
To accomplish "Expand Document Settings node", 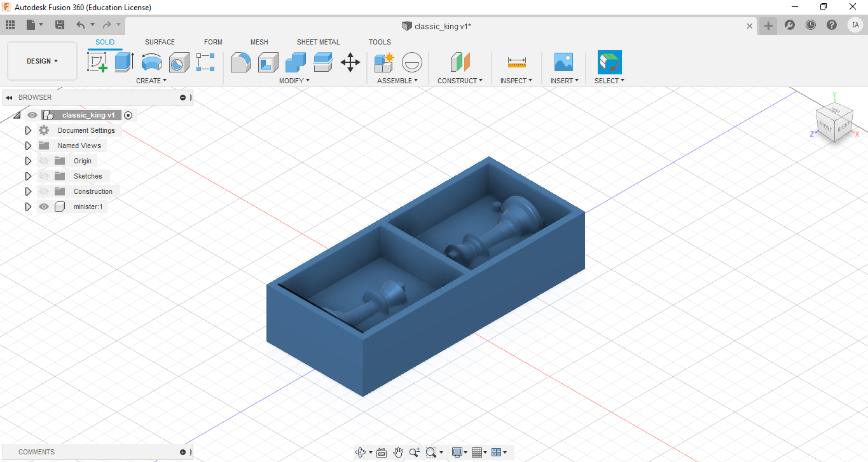I will point(28,130).
